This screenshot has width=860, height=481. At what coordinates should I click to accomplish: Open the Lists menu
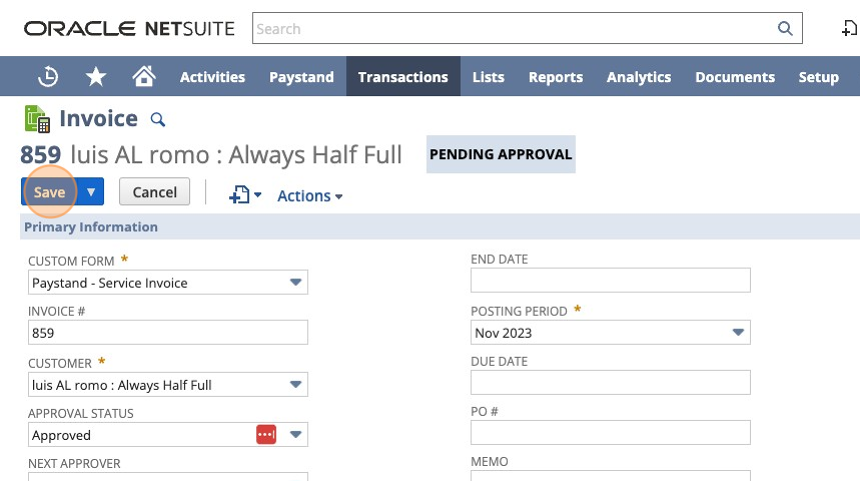pyautogui.click(x=488, y=77)
